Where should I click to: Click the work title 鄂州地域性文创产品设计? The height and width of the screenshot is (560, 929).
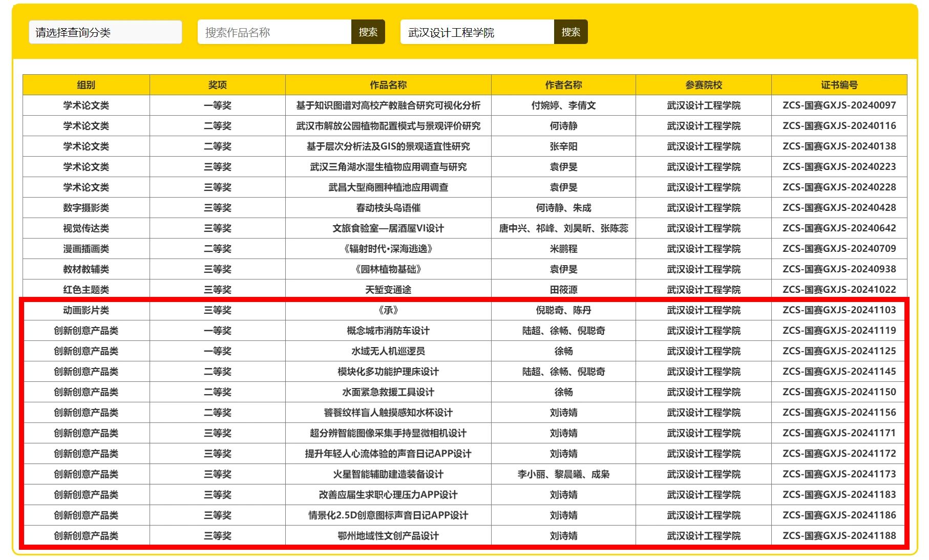pyautogui.click(x=388, y=535)
